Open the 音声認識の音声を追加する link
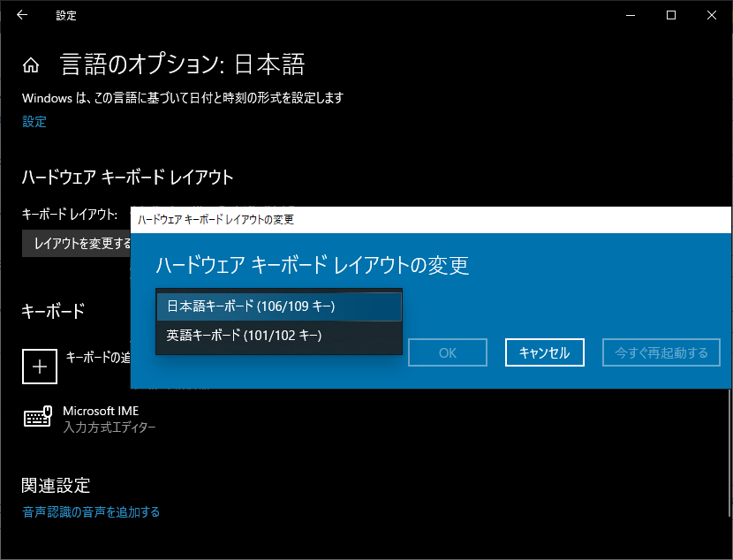The image size is (733, 560). click(91, 511)
